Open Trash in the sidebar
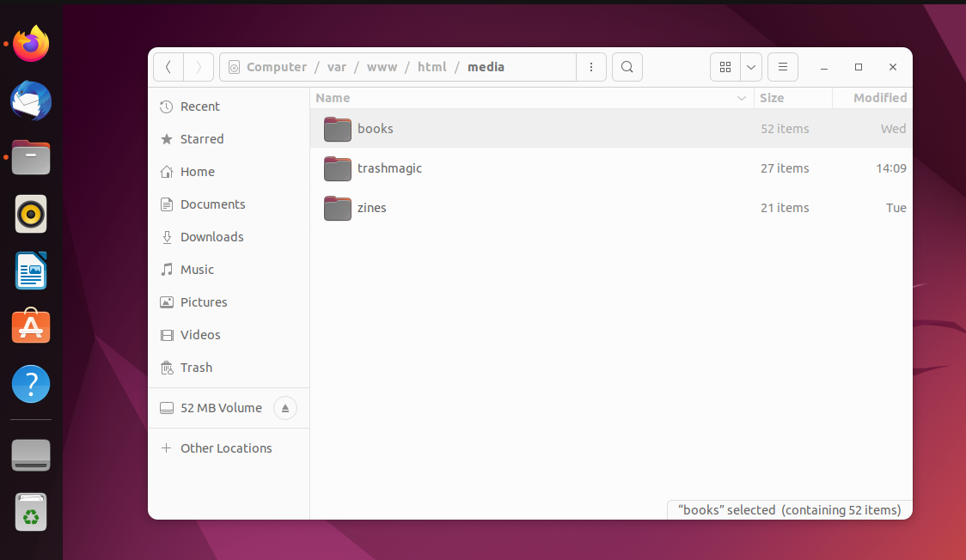Screen dimensions: 966x560 [229, 368]
